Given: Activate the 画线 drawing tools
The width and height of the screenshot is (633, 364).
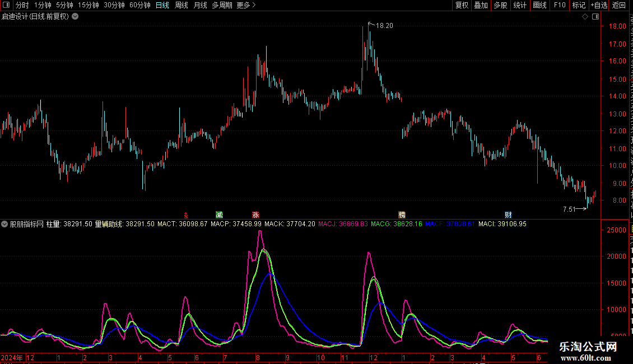Looking at the screenshot, I should [539, 5].
